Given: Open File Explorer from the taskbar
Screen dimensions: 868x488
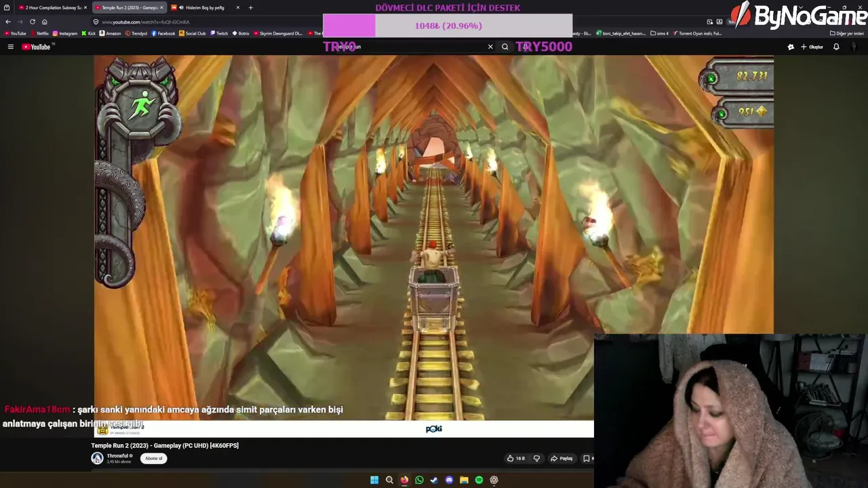Looking at the screenshot, I should [464, 480].
